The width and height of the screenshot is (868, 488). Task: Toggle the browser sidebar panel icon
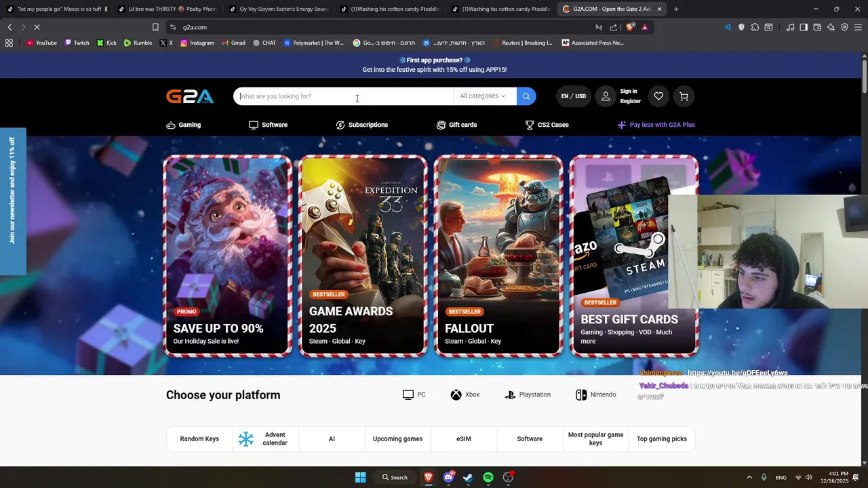[x=804, y=27]
